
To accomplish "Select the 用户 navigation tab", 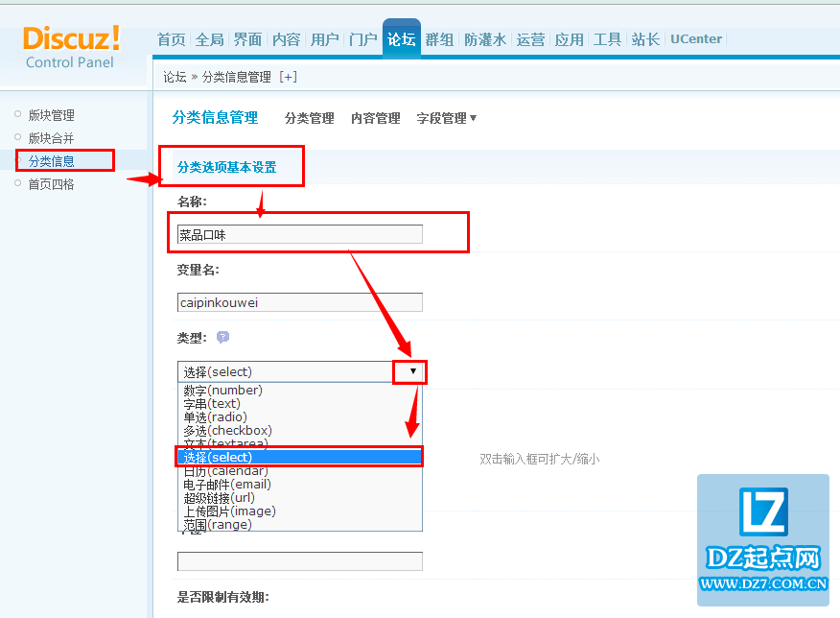I will 325,39.
